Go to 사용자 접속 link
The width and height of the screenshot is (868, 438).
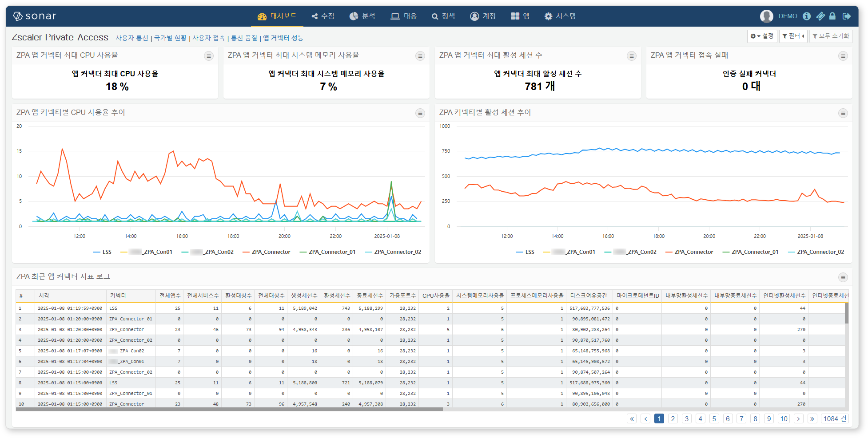[208, 38]
